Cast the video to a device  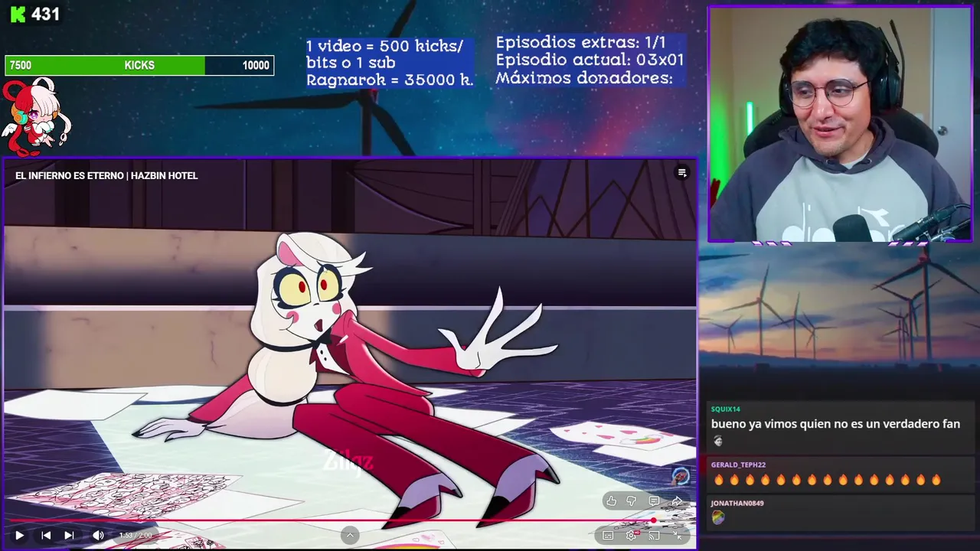[655, 536]
